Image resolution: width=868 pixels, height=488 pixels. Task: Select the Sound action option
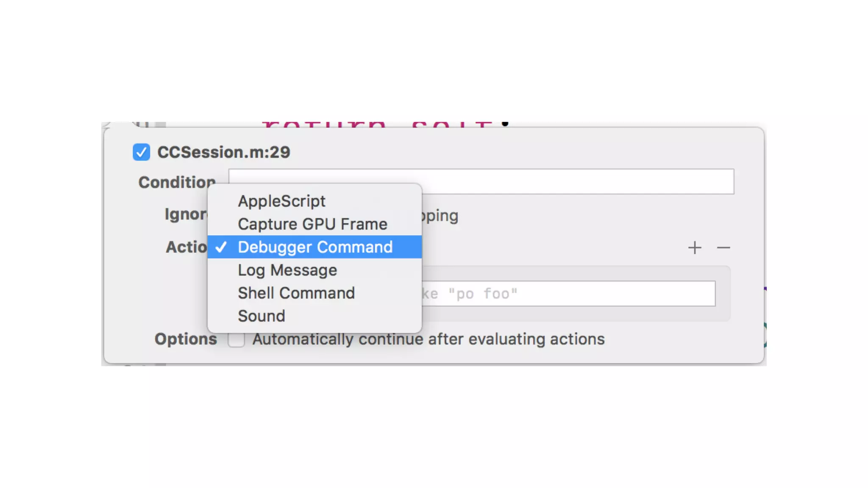pos(262,316)
